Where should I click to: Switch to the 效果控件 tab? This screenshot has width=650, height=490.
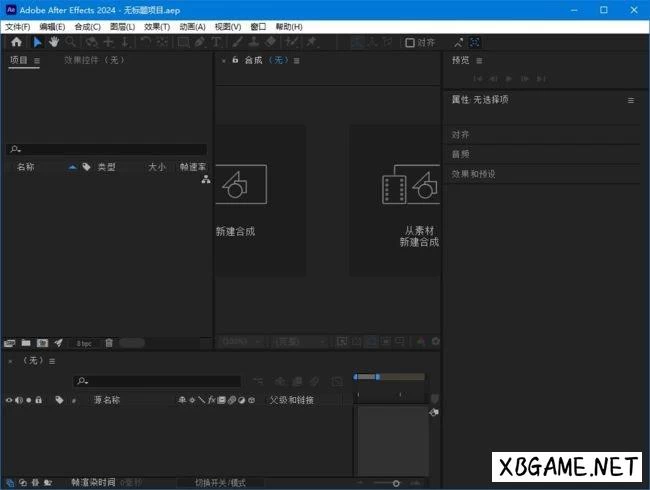click(94, 60)
